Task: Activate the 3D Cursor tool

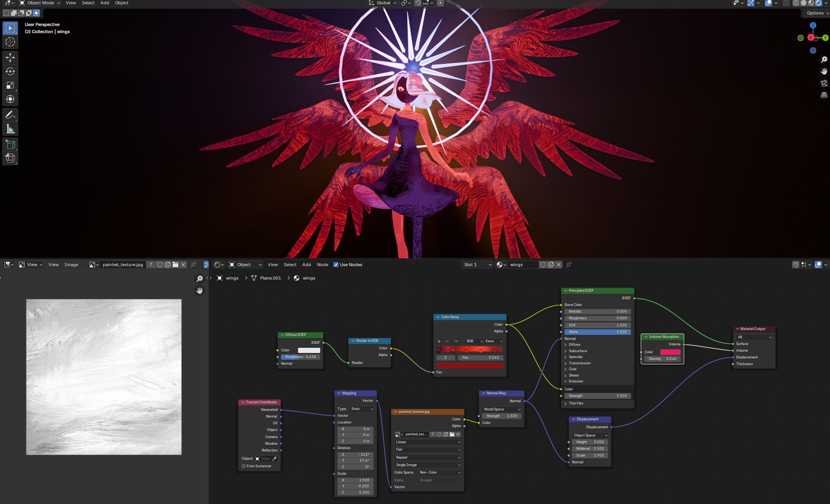Action: [x=10, y=42]
